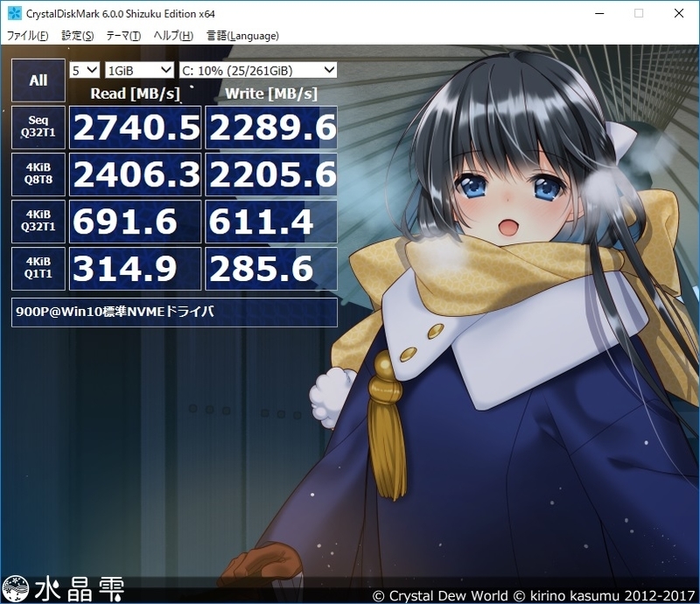Click the Write [MB/s] column header
The height and width of the screenshot is (604, 700).
pyautogui.click(x=271, y=94)
